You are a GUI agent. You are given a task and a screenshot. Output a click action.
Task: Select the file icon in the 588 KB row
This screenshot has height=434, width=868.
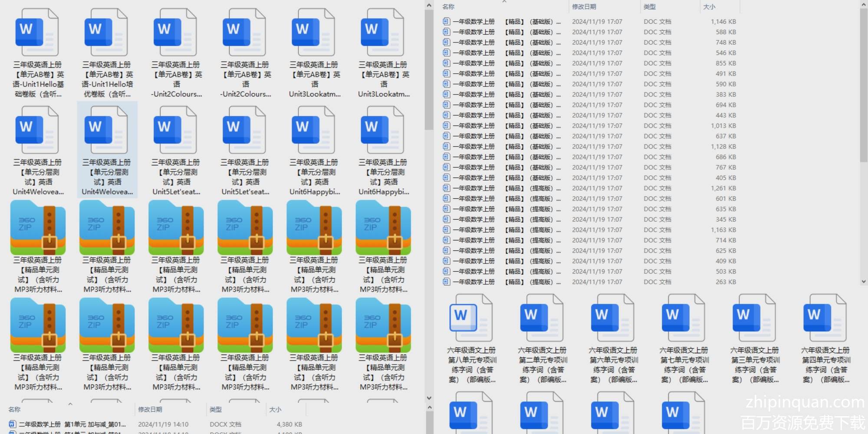coord(446,32)
